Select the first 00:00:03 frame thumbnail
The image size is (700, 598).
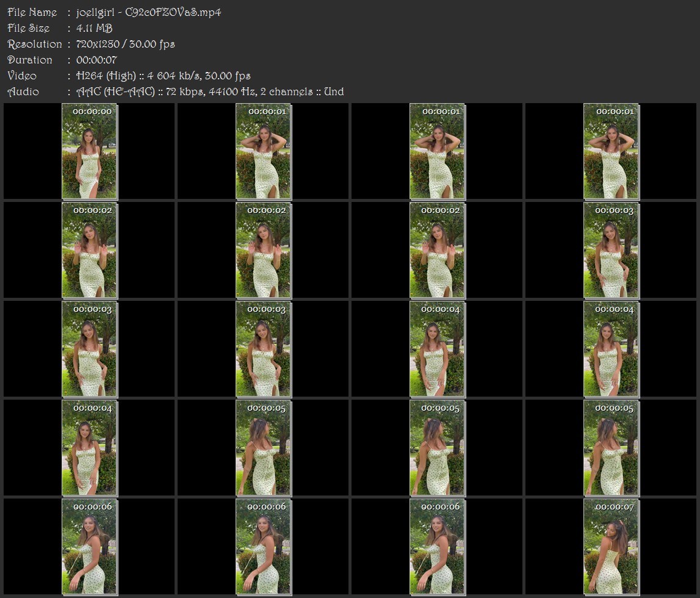(611, 250)
